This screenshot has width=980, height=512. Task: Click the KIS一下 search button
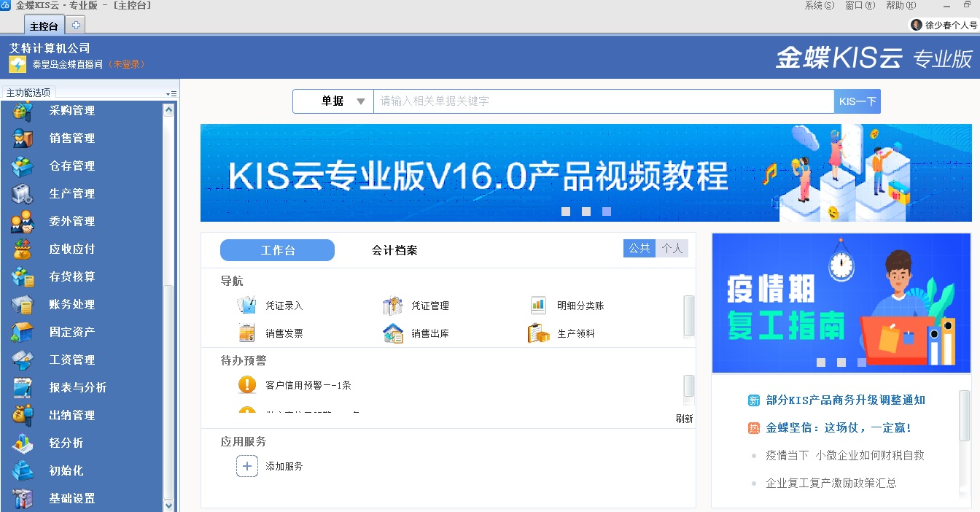point(857,101)
